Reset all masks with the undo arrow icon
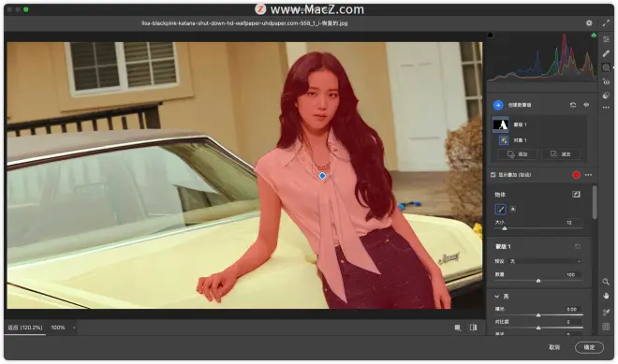Image resolution: width=618 pixels, height=364 pixels. 573,105
